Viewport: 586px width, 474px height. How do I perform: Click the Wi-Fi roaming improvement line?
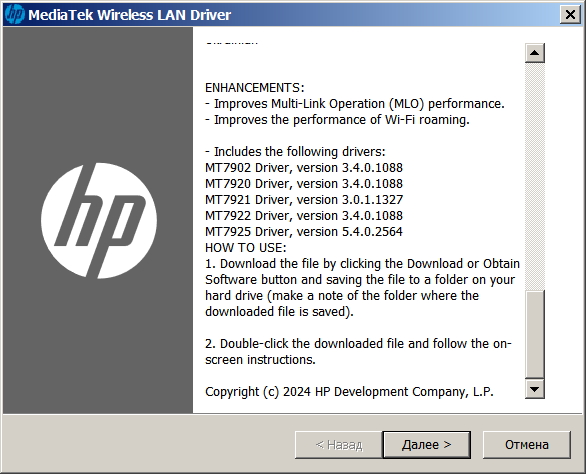(337, 120)
